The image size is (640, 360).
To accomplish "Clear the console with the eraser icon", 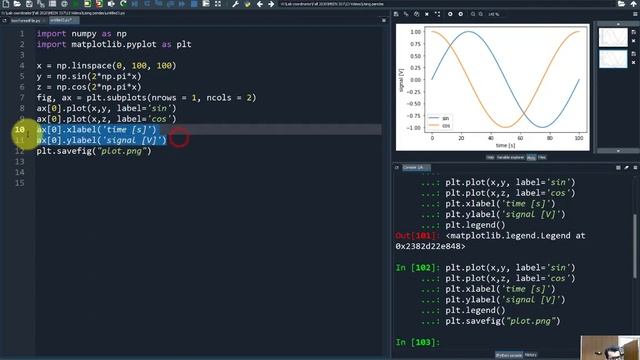I will tap(627, 167).
